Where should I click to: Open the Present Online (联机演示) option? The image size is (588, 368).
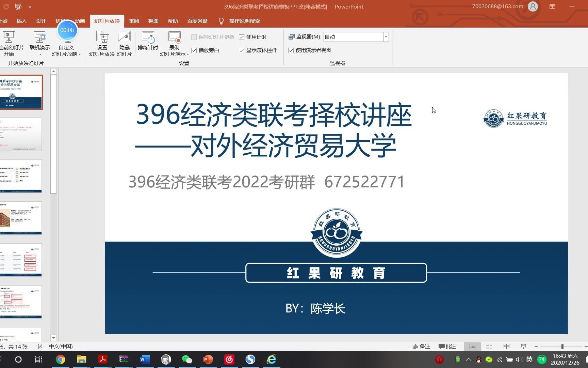pyautogui.click(x=40, y=43)
